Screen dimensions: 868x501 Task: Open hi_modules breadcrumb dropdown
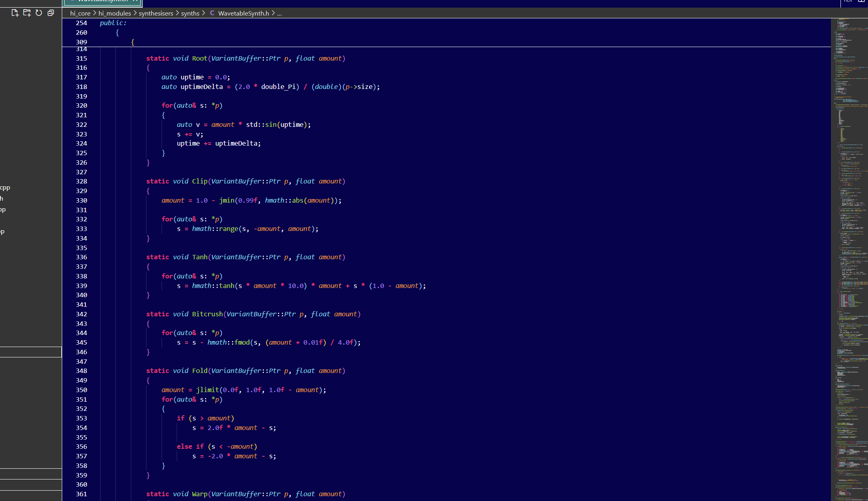point(114,13)
